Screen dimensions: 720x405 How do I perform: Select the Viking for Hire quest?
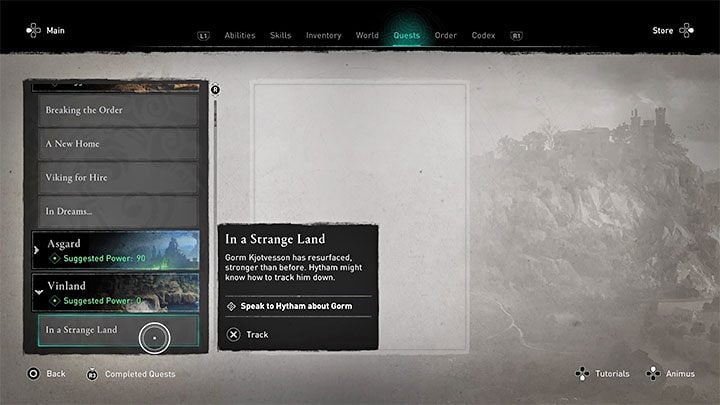[x=118, y=178]
